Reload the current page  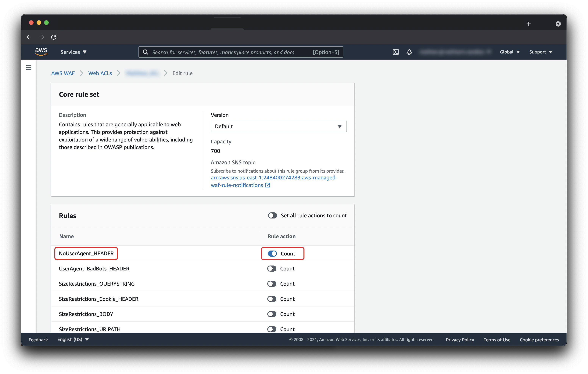(x=54, y=37)
